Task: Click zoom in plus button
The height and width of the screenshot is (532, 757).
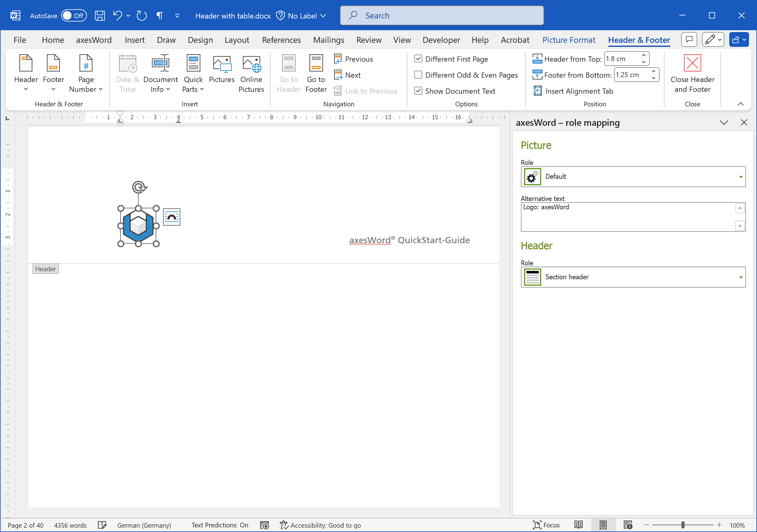Action: coord(719,525)
